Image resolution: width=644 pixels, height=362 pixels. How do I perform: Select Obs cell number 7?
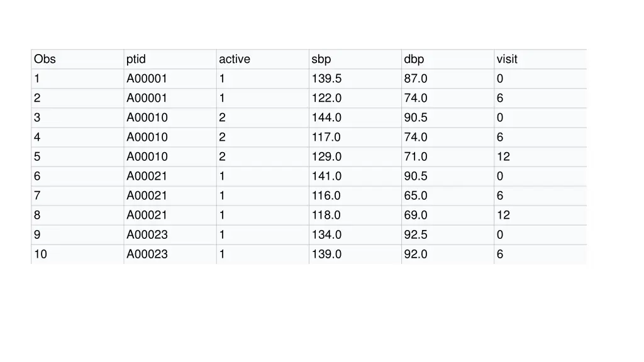pos(37,195)
